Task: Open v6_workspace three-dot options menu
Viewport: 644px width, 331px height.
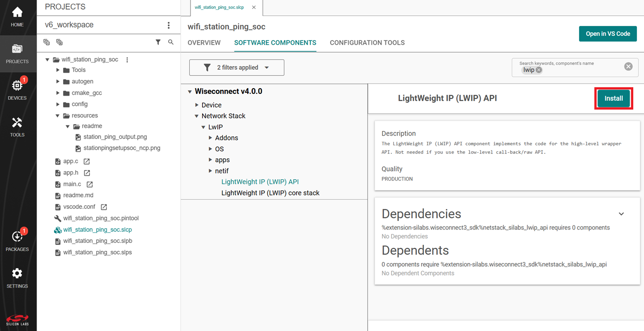Action: (x=169, y=25)
